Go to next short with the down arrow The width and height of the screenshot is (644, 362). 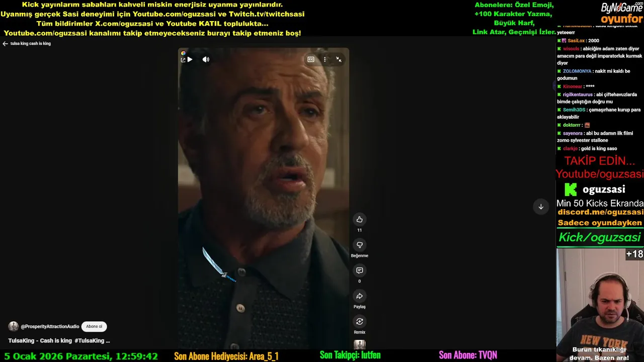point(541,207)
